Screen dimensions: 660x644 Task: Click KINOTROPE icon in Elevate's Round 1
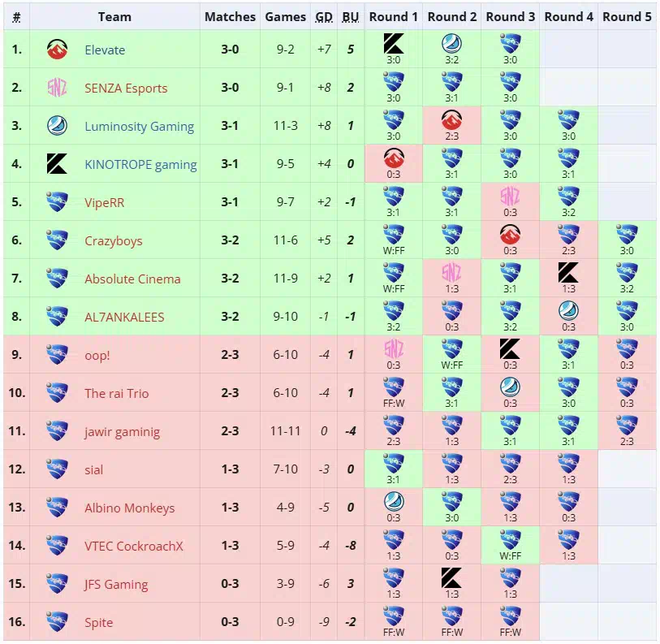[394, 43]
